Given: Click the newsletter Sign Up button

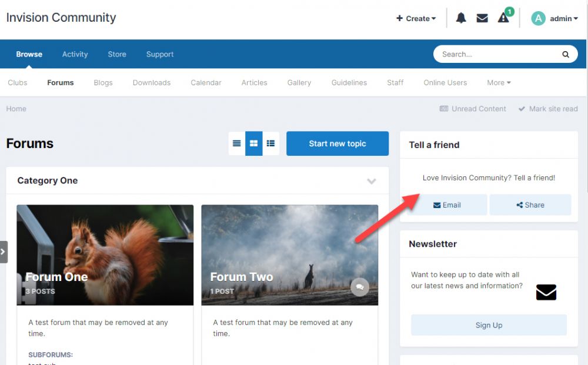Looking at the screenshot, I should [x=489, y=325].
